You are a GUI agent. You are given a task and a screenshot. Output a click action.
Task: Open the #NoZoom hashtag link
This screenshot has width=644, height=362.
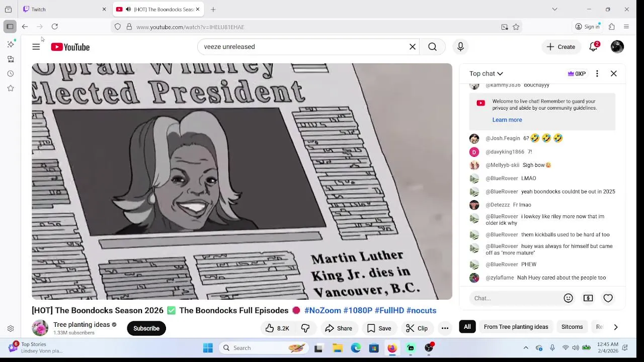[323, 310]
